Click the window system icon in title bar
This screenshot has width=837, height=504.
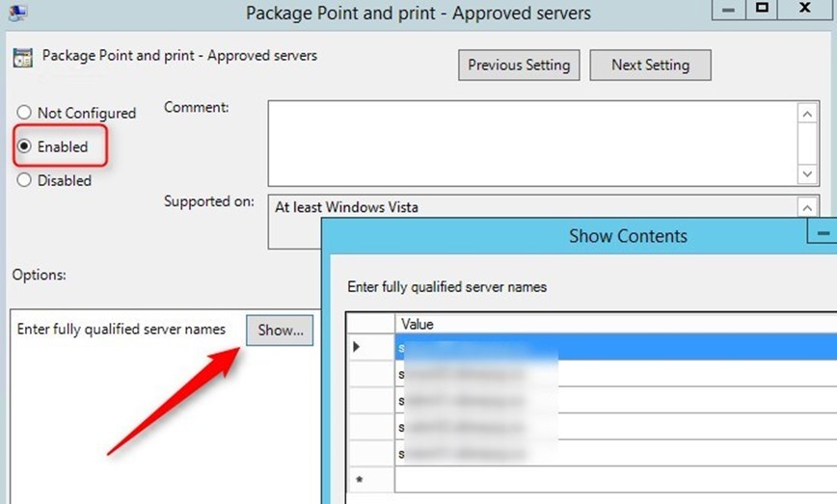pos(17,12)
